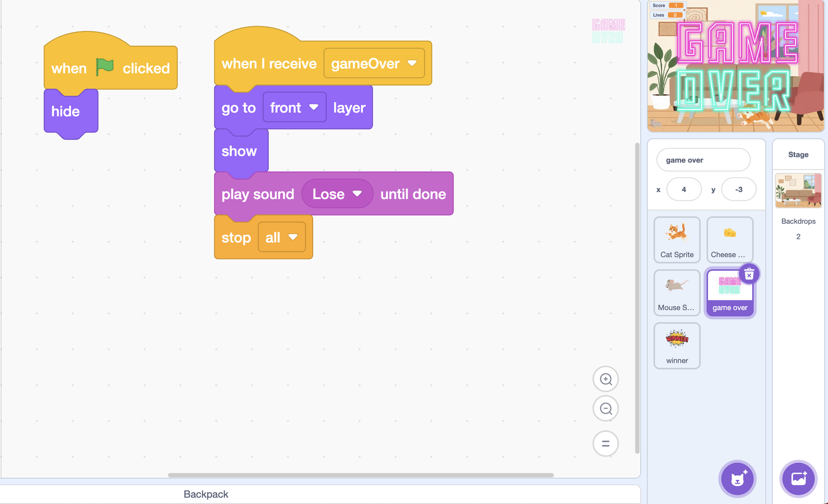Open the Lose sound dropdown
The image size is (828, 504).
(x=337, y=194)
